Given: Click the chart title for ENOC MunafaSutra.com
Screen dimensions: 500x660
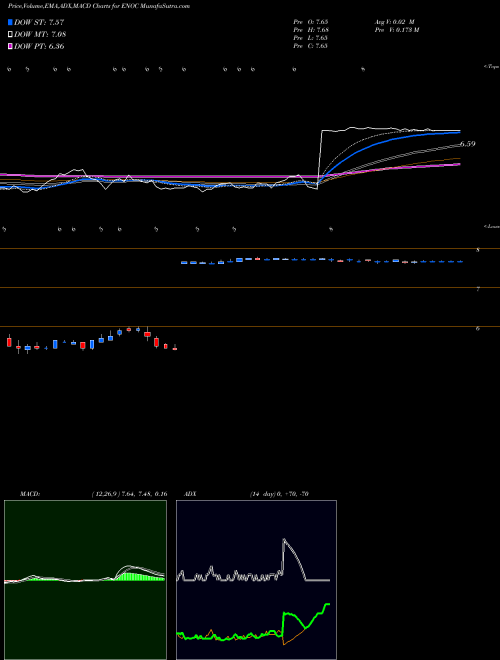Looking at the screenshot, I should tap(99, 6).
